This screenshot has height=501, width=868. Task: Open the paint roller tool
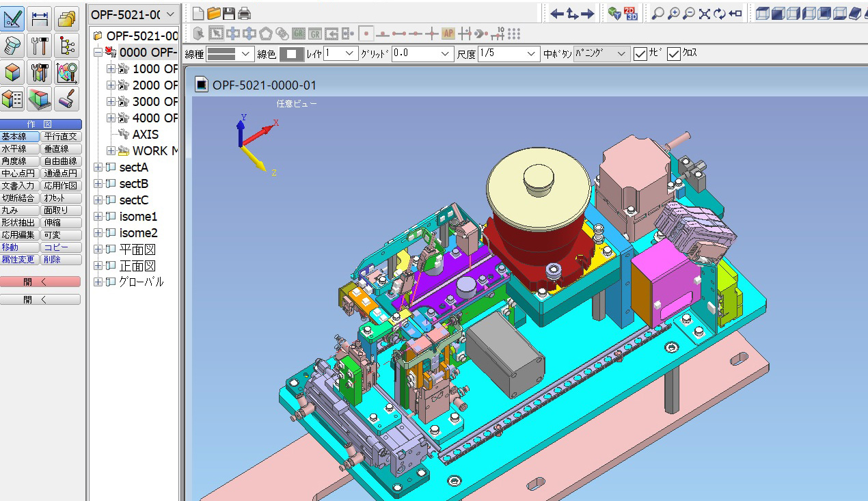click(67, 99)
